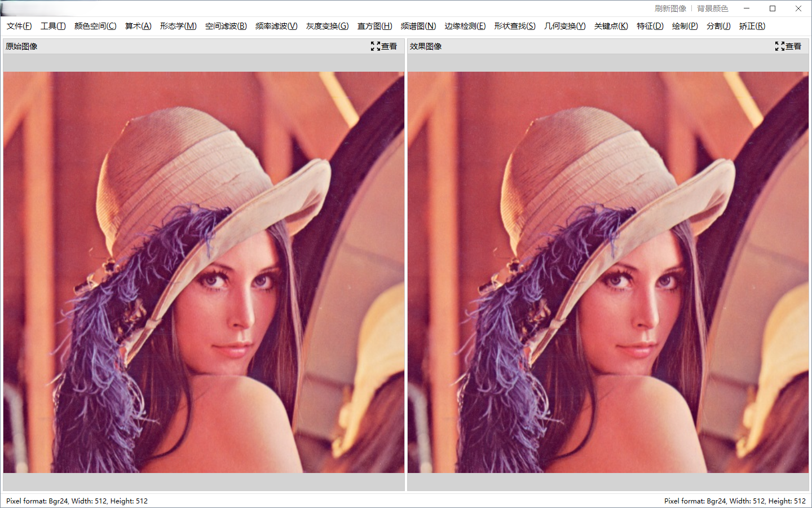Open the 频谱图(N) menu

click(418, 26)
